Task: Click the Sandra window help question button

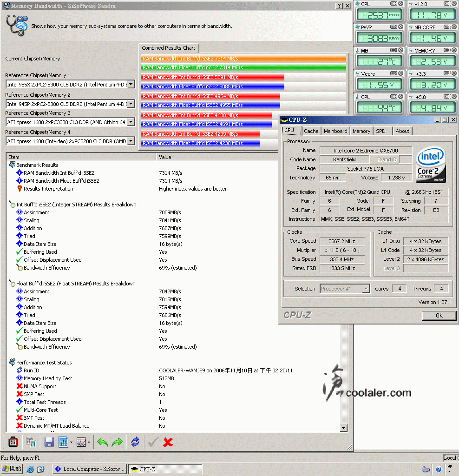Action: pos(338,6)
